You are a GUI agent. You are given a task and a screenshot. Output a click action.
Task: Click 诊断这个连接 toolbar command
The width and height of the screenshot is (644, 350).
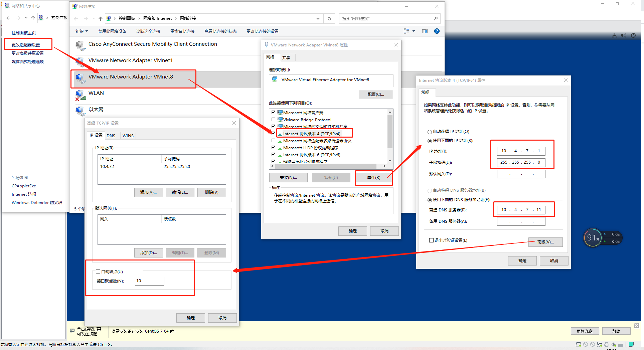pos(148,31)
